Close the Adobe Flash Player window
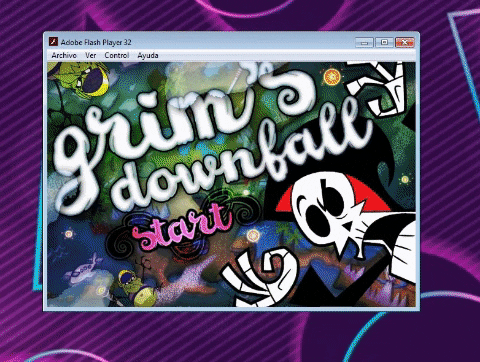 [x=405, y=42]
